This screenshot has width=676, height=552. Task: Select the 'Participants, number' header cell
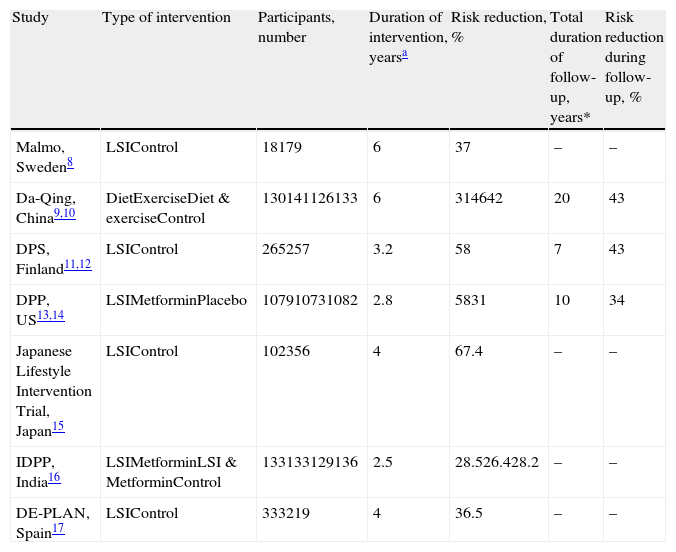coord(296,28)
